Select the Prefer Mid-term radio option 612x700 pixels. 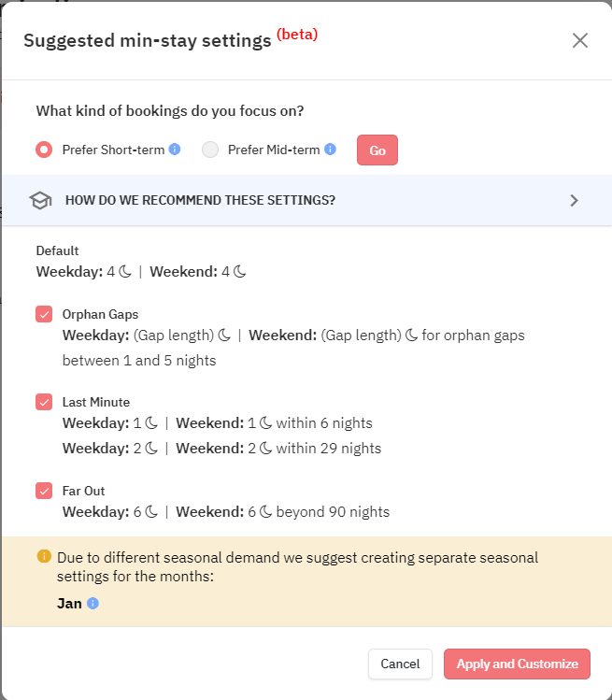210,150
